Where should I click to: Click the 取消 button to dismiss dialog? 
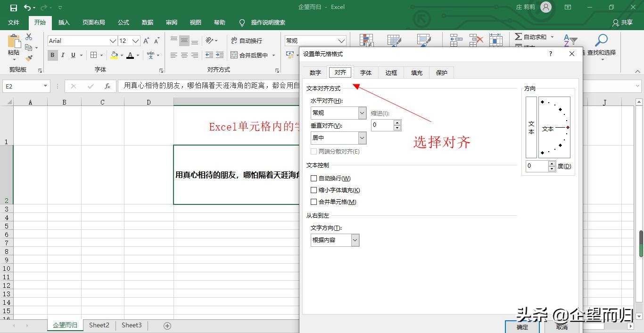click(561, 327)
